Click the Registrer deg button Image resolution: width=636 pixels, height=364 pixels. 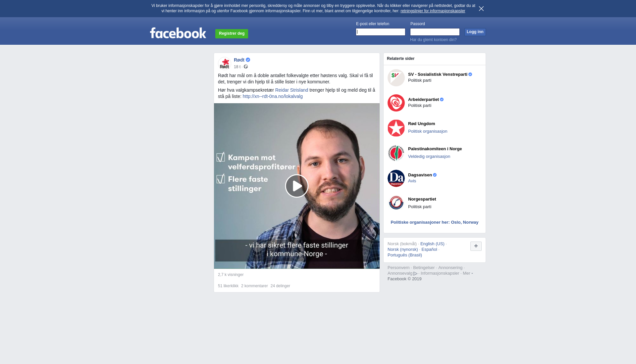pyautogui.click(x=232, y=34)
